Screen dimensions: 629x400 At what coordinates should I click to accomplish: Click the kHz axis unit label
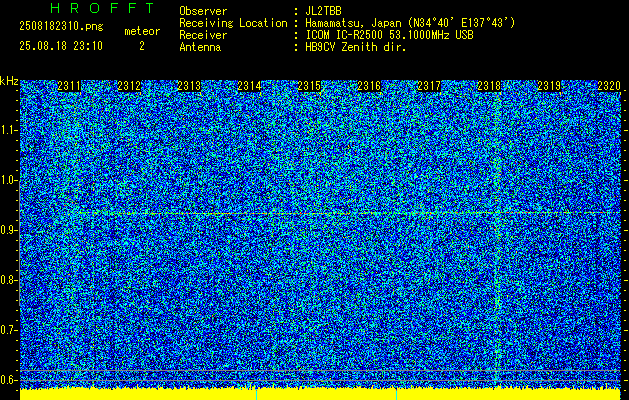pyautogui.click(x=9, y=82)
